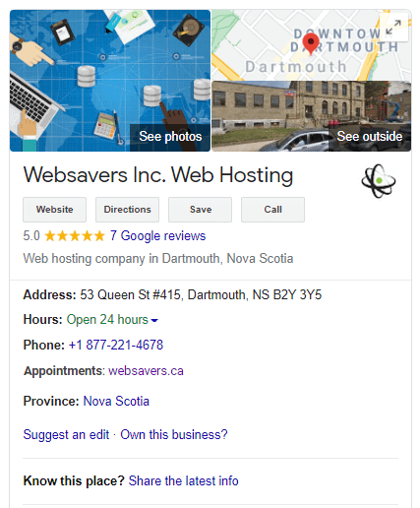Click the Open 24 hours text
This screenshot has width=420, height=508.
tap(107, 320)
